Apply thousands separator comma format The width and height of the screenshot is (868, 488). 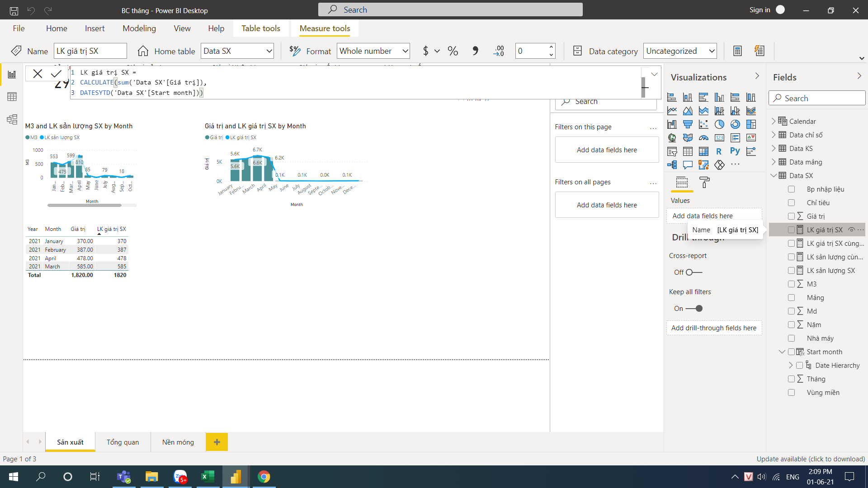475,51
